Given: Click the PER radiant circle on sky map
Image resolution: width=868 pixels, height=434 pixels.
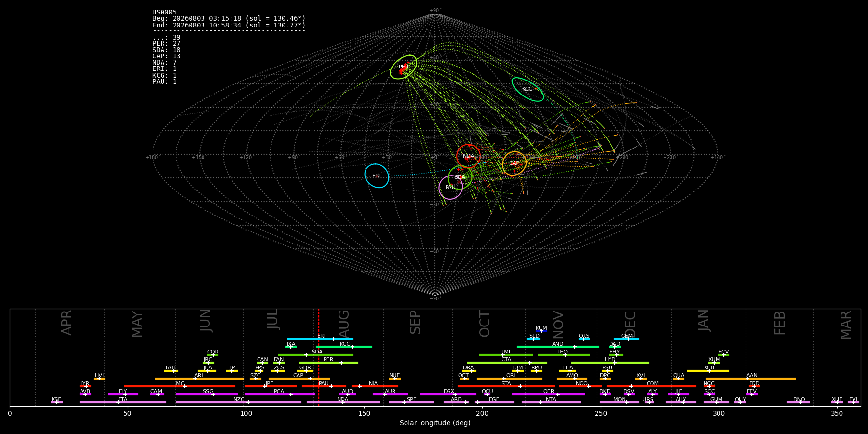Looking at the screenshot, I should pos(403,67).
